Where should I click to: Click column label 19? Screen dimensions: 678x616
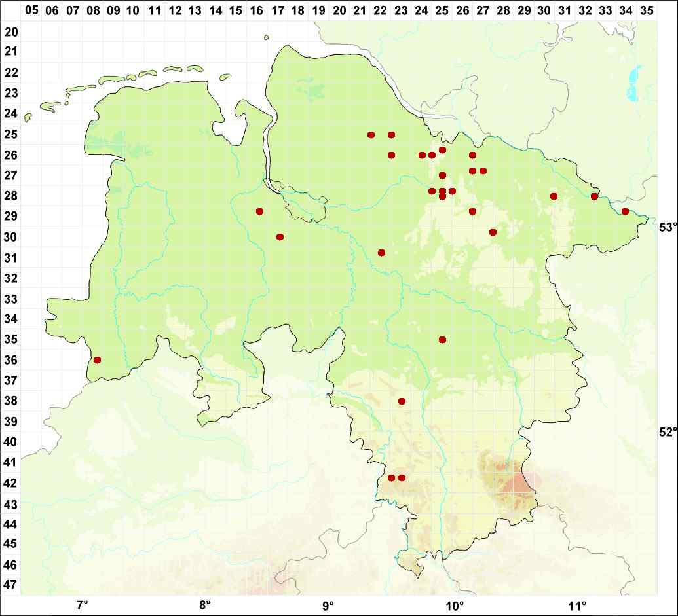[x=318, y=10]
